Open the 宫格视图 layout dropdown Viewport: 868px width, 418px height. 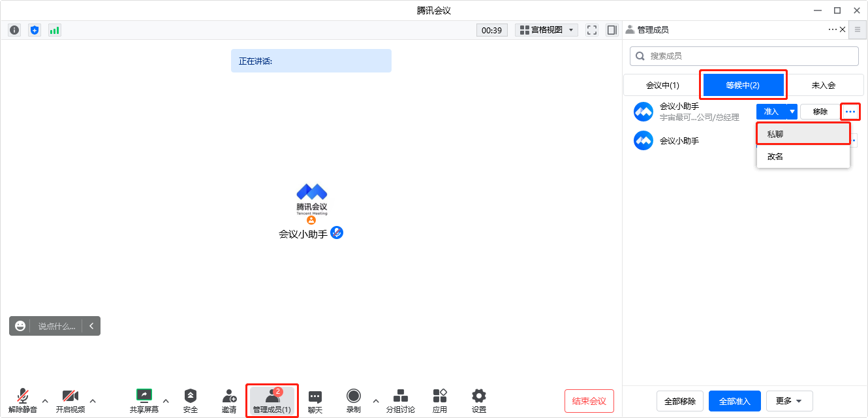pos(547,30)
